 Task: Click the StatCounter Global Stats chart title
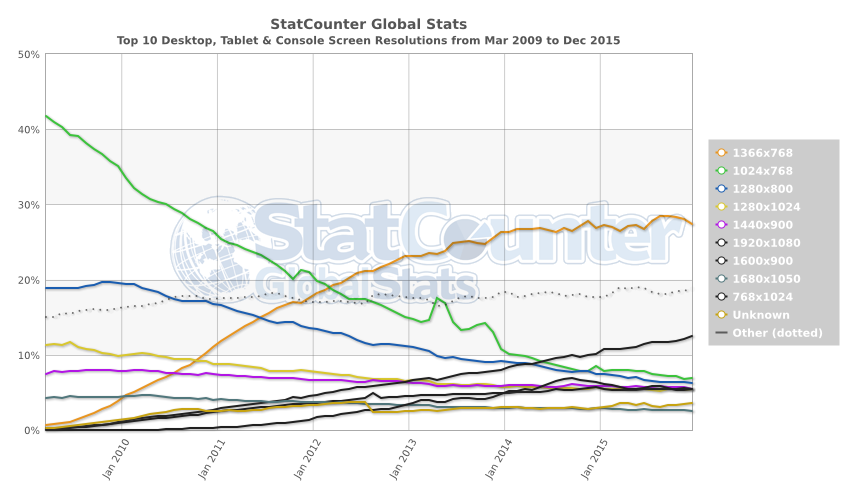[x=368, y=22]
